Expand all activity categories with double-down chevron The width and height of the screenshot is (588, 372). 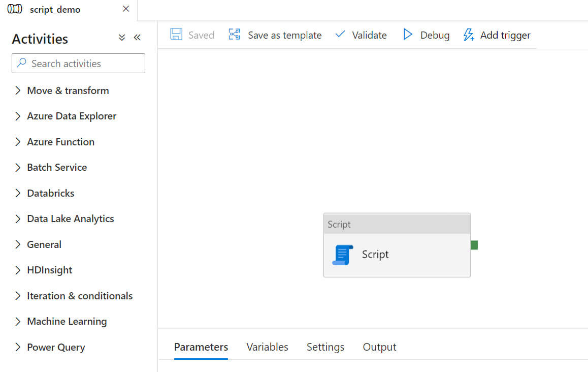point(122,38)
